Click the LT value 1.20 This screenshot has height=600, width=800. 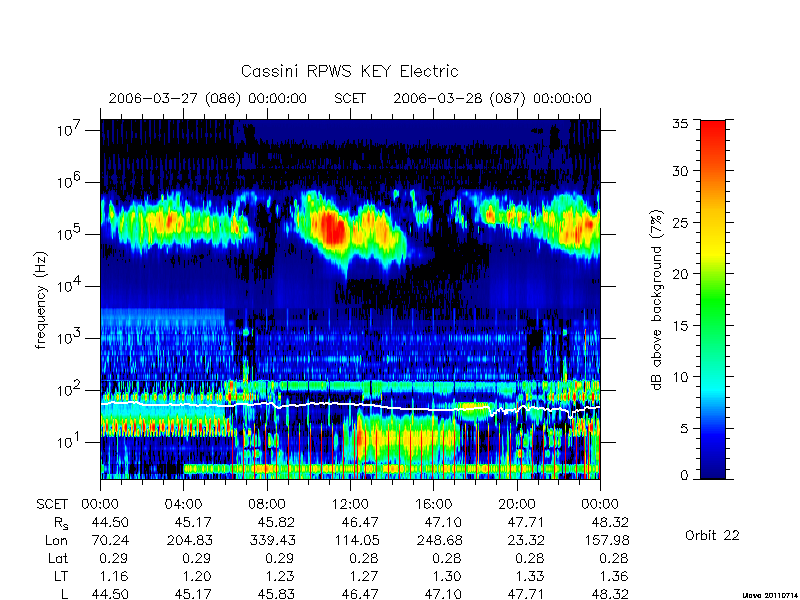tap(197, 576)
